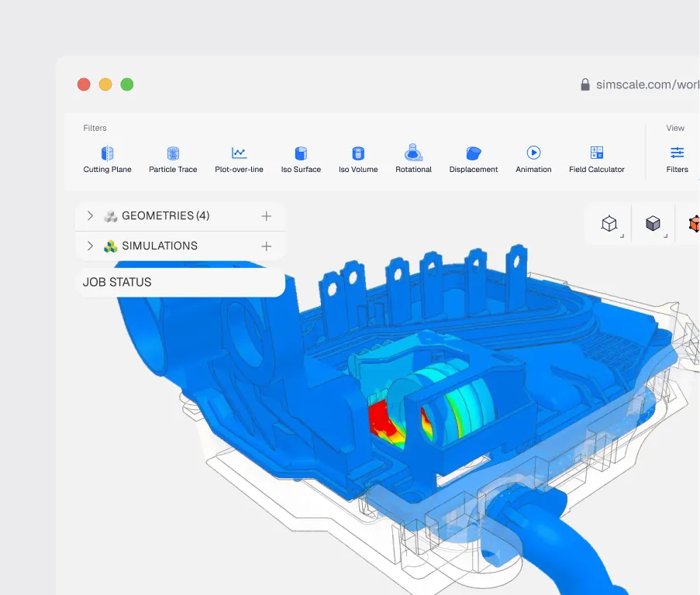The height and width of the screenshot is (595, 700).
Task: Expand the SIMULATIONS tree
Action: tap(90, 246)
